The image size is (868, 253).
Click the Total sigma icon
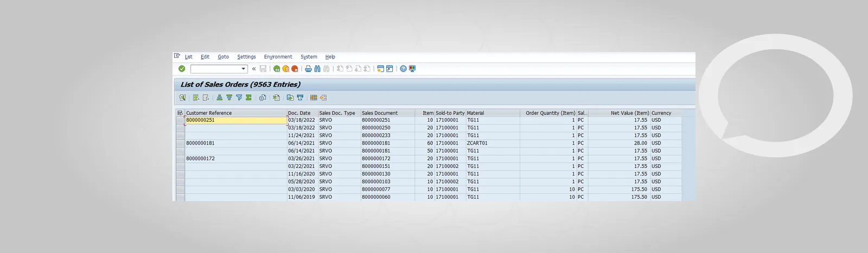[248, 98]
